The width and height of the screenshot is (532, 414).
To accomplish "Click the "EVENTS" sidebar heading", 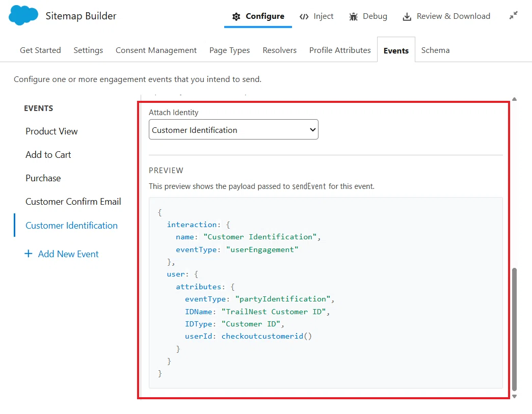I will pyautogui.click(x=38, y=108).
